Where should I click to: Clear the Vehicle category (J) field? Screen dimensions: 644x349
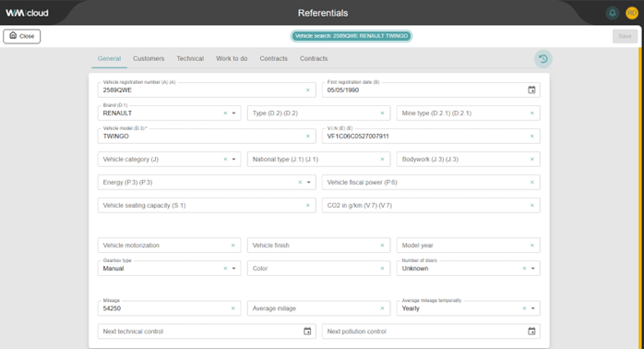click(225, 159)
